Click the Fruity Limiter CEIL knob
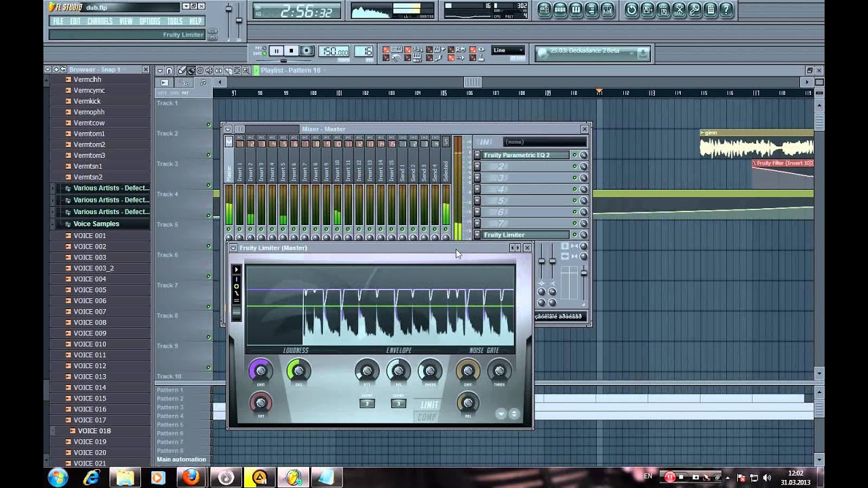The image size is (868, 488). coord(298,370)
